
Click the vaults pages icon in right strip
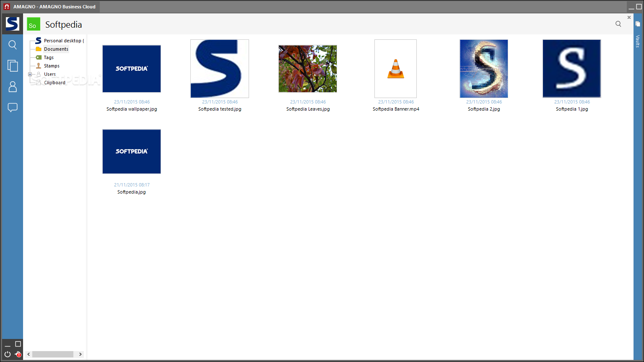638,24
